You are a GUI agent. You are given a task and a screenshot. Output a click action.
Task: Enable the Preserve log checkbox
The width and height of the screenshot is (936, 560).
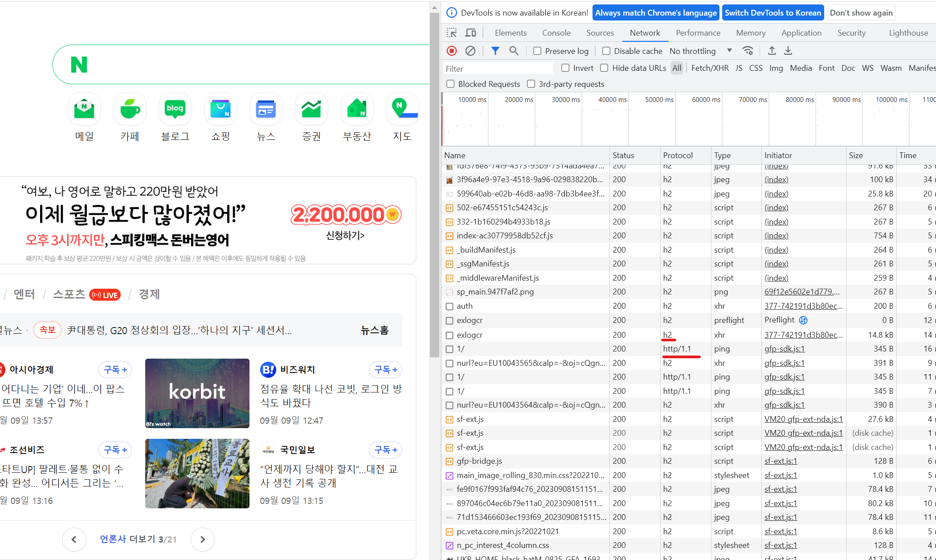tap(537, 51)
